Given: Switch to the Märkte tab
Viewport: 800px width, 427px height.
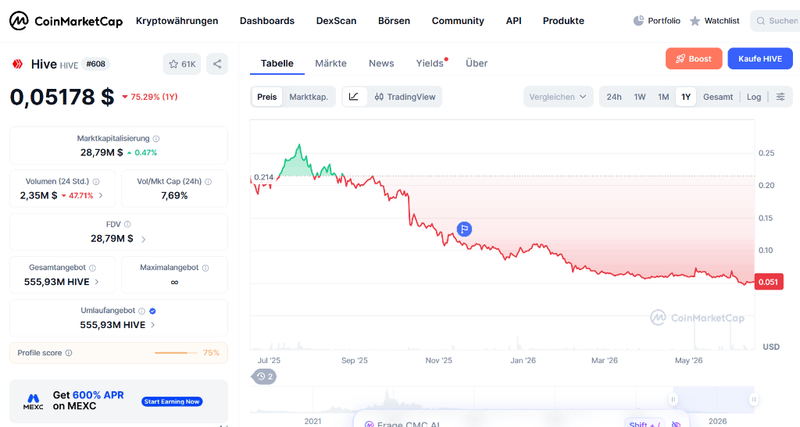Looking at the screenshot, I should coord(331,63).
